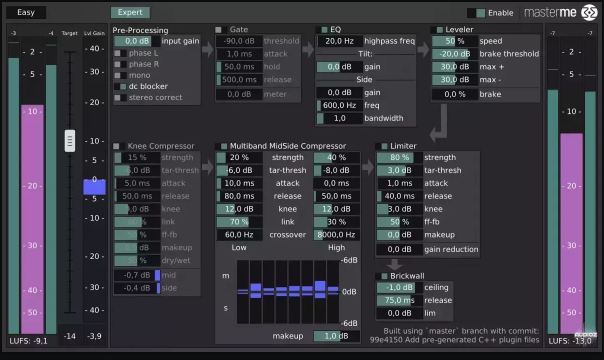
Task: Click the Limiter tar-thresh slider
Action: point(399,171)
